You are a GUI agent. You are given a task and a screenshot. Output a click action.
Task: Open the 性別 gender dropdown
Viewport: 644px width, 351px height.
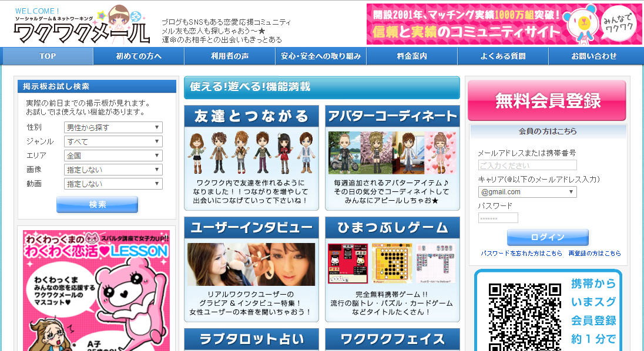(113, 127)
